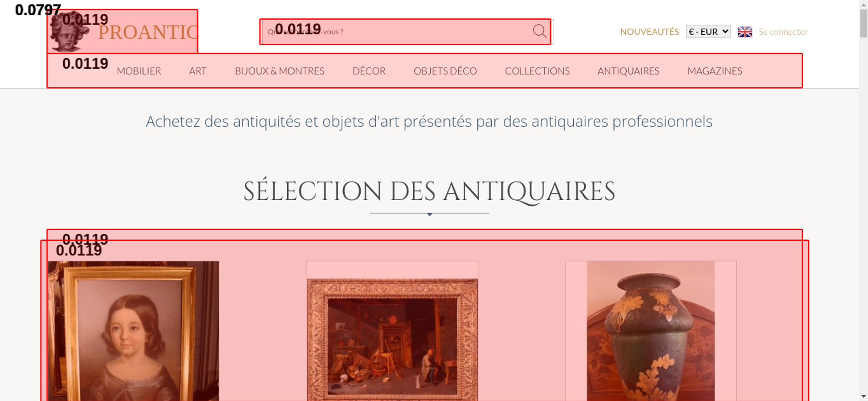Open the Objets Déco menu
Image resolution: width=868 pixels, height=401 pixels.
pyautogui.click(x=445, y=71)
